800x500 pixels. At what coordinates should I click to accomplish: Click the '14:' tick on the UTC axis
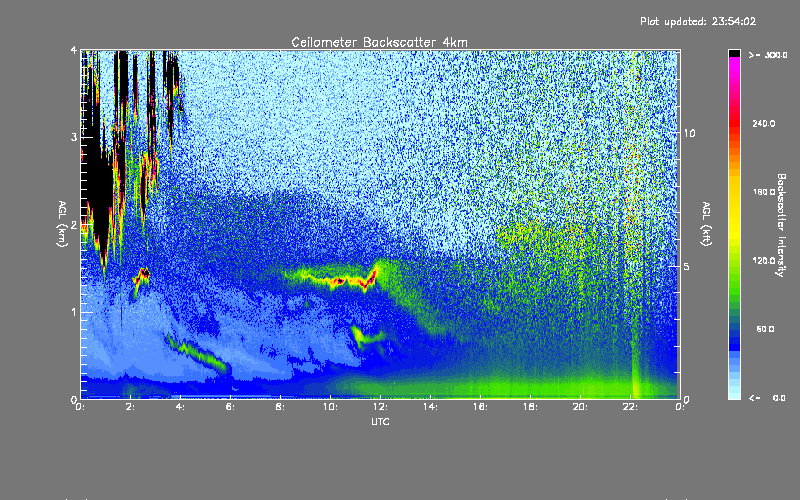point(430,407)
